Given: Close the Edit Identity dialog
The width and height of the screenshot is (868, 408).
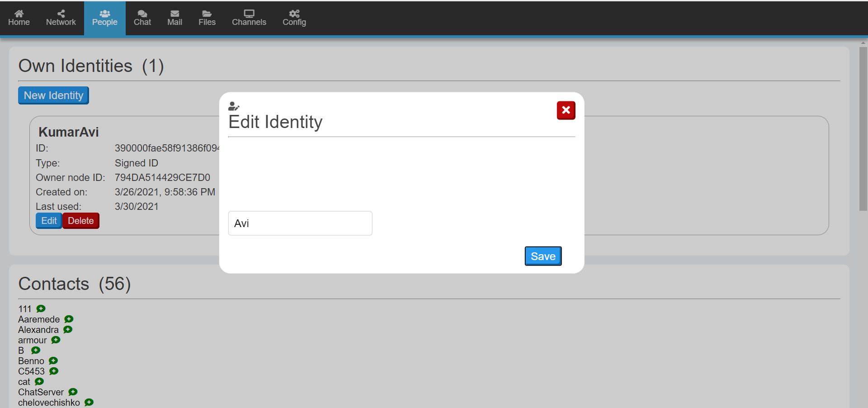Looking at the screenshot, I should coord(566,110).
